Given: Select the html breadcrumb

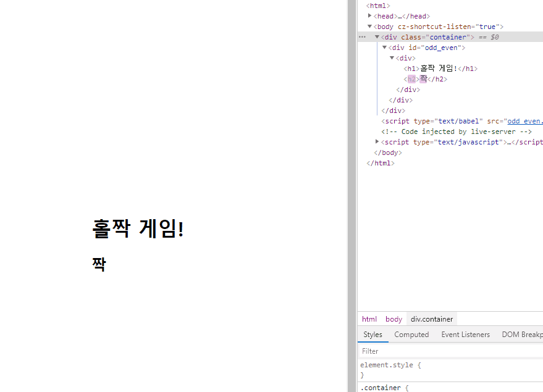Looking at the screenshot, I should pos(369,319).
